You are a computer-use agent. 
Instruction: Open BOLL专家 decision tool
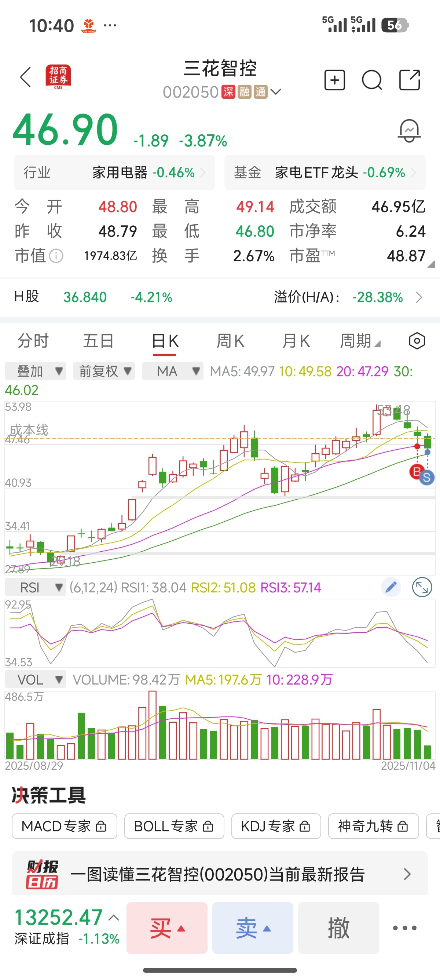pos(174,826)
